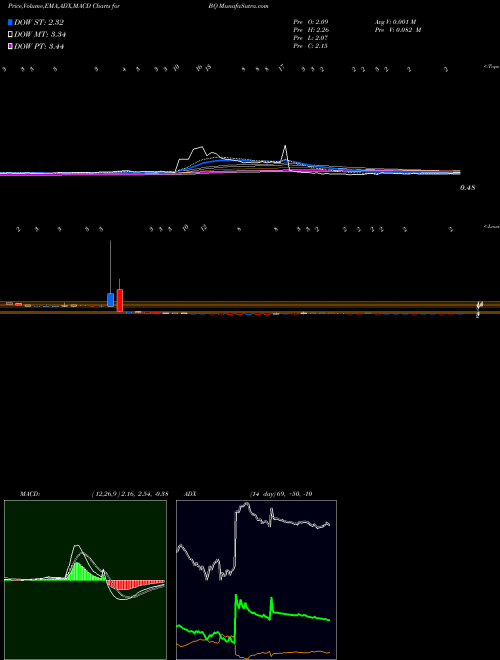Select the 'DOW MT: 3.34' legend text

tap(40, 34)
